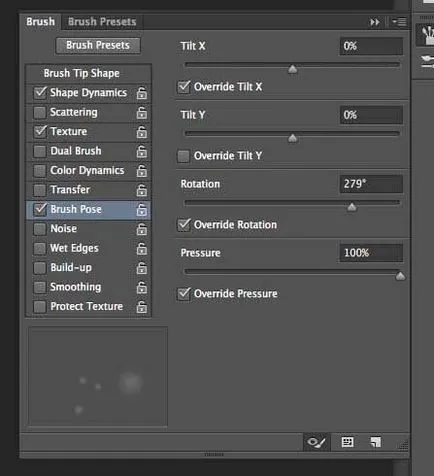Enable the Scattering checkbox
This screenshot has width=434, height=476.
pyautogui.click(x=40, y=112)
